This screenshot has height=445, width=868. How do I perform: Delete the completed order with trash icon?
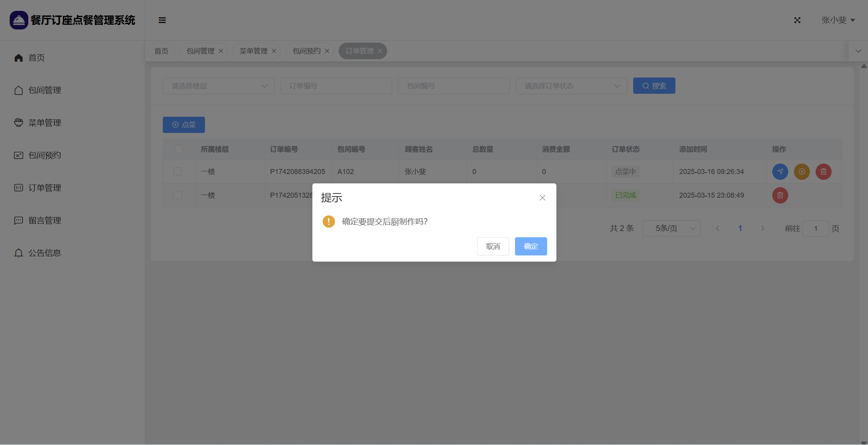pyautogui.click(x=780, y=195)
